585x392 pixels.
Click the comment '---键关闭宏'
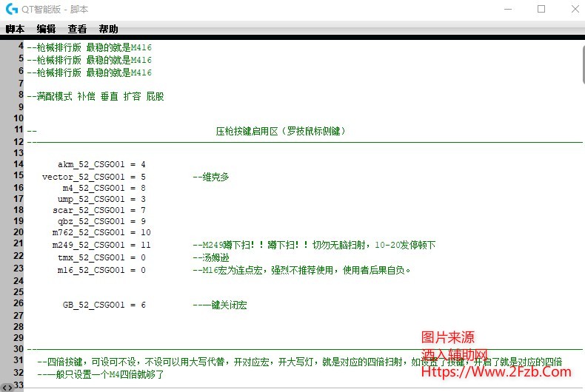pyautogui.click(x=220, y=305)
